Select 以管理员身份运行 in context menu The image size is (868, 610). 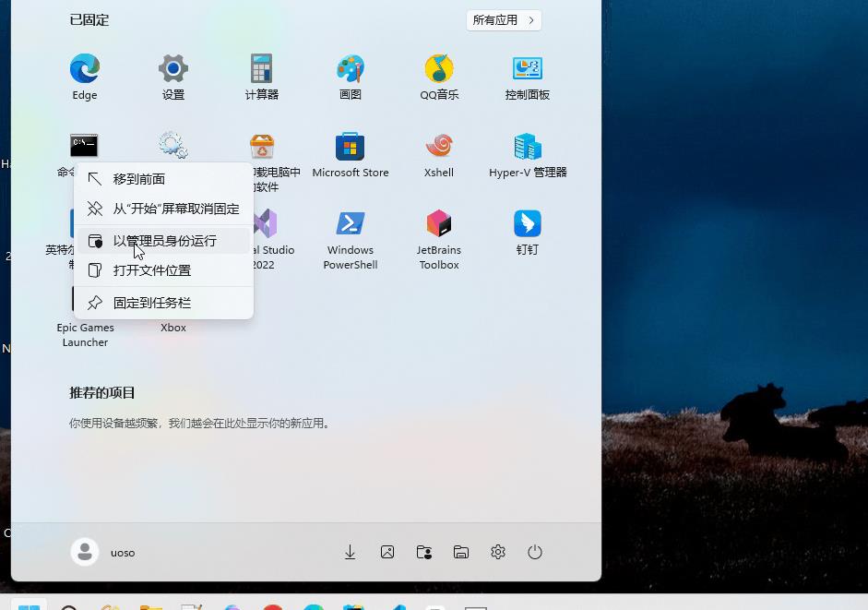(164, 241)
